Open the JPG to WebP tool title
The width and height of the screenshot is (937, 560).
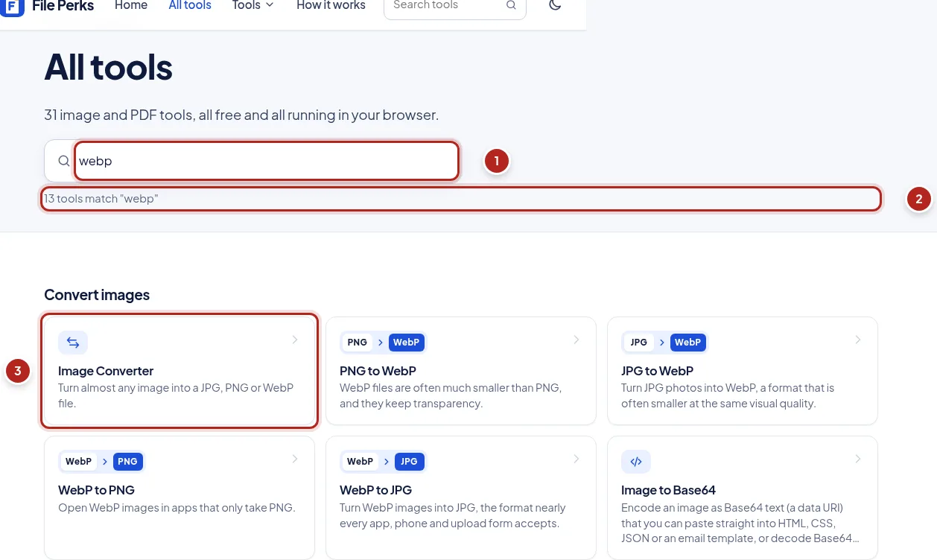tap(657, 371)
